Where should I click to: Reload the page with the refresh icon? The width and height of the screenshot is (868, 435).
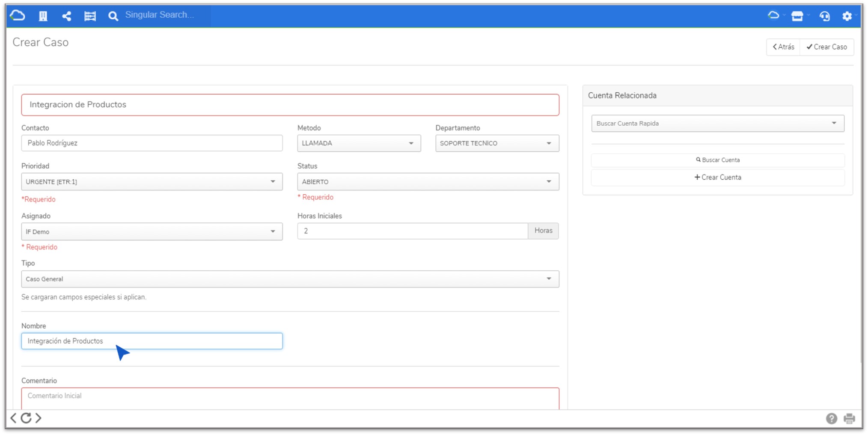(26, 418)
